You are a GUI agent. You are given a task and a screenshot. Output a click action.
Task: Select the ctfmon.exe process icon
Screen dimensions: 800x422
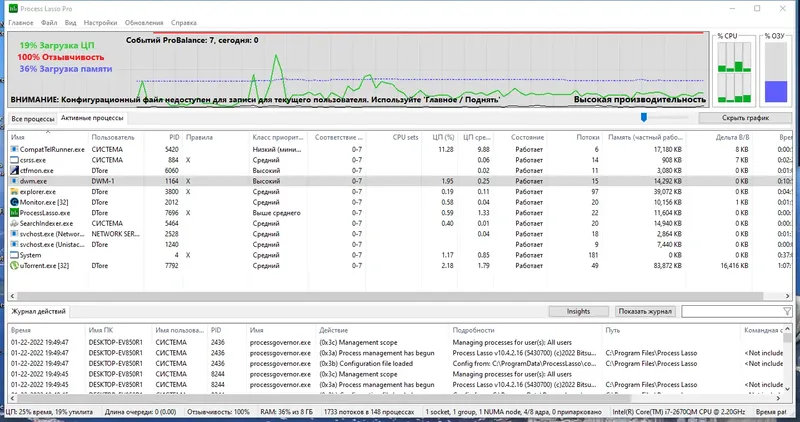point(14,170)
